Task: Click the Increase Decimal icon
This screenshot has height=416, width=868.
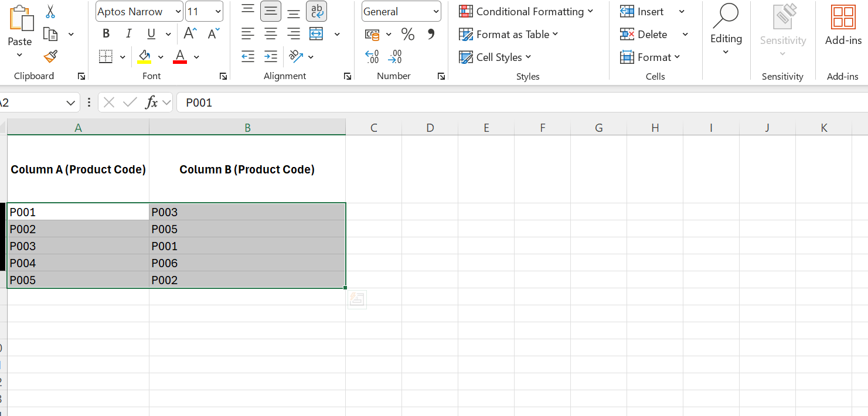Action: tap(372, 56)
